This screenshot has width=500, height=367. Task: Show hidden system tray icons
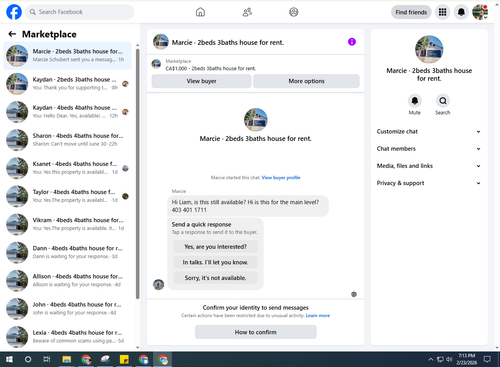[x=430, y=359]
